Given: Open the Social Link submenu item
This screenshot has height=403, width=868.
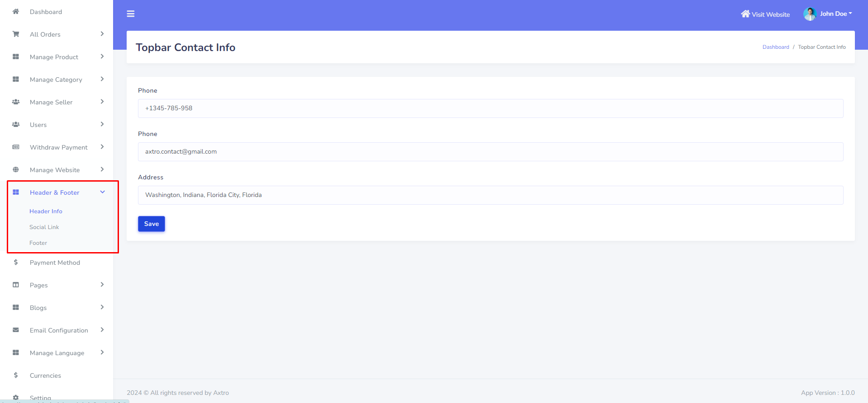Looking at the screenshot, I should click(x=44, y=227).
